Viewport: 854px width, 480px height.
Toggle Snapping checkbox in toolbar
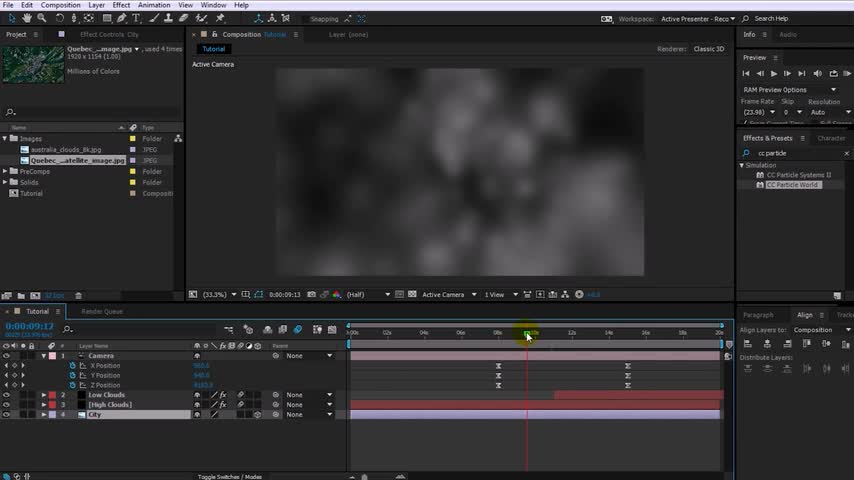point(307,19)
